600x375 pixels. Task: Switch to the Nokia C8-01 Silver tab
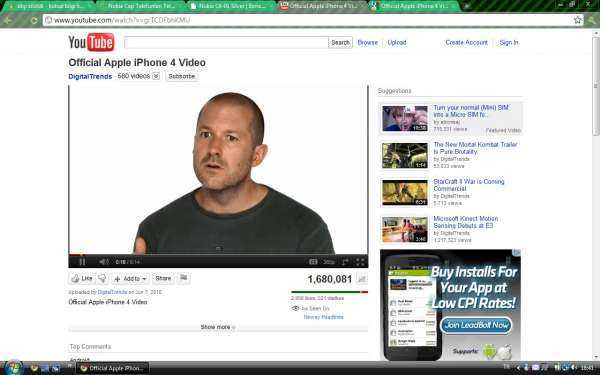[x=231, y=6]
